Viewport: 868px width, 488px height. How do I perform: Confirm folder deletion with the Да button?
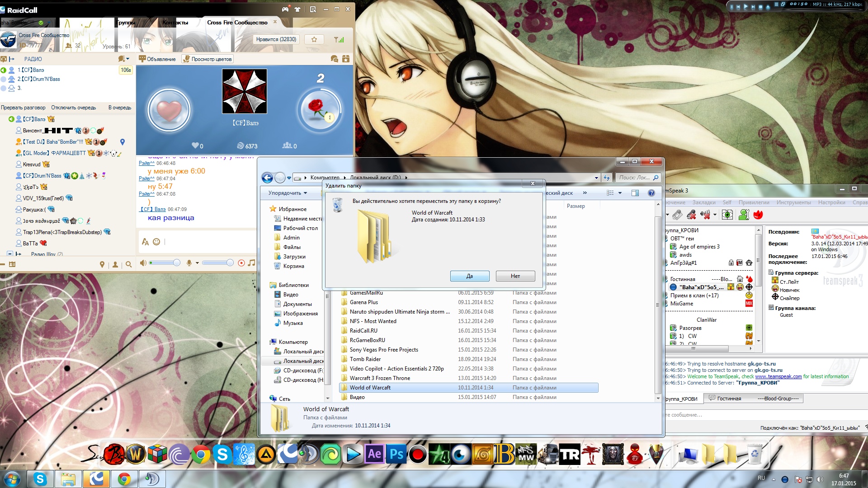[x=470, y=276]
